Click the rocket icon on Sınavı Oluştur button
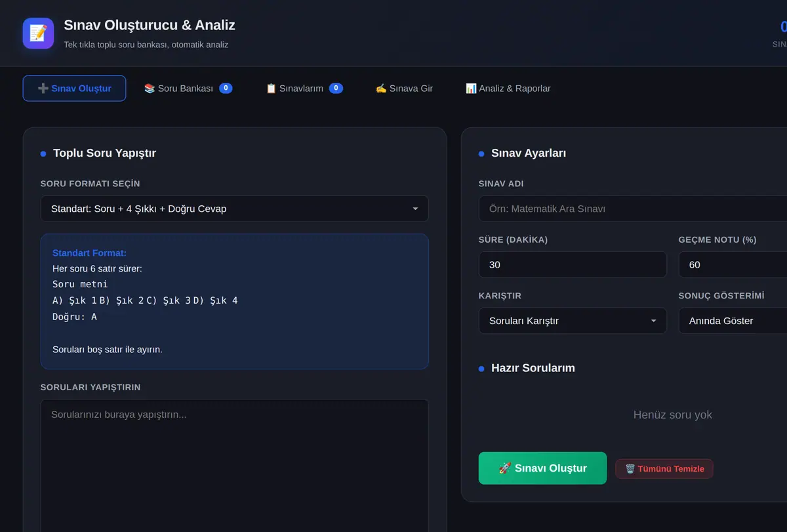 click(505, 468)
